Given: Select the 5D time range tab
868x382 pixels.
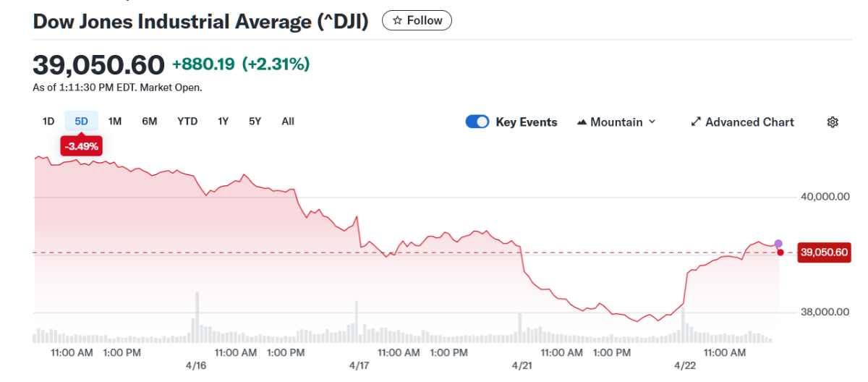Looking at the screenshot, I should tap(82, 122).
